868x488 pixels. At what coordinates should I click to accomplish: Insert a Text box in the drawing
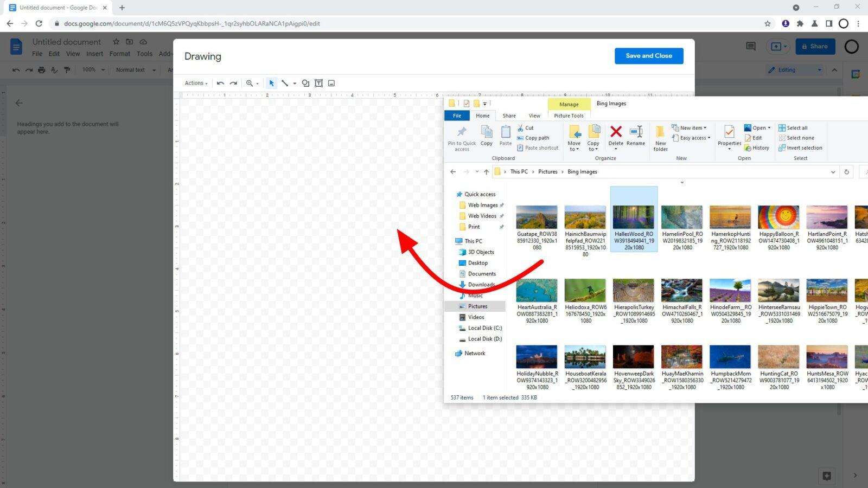pos(319,83)
